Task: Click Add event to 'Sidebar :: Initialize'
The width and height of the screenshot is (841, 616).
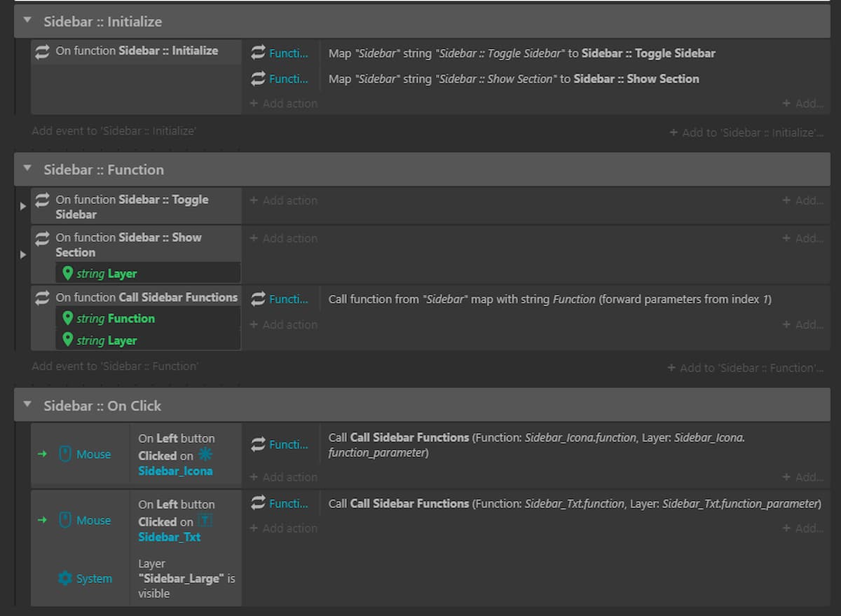Action: (x=114, y=130)
